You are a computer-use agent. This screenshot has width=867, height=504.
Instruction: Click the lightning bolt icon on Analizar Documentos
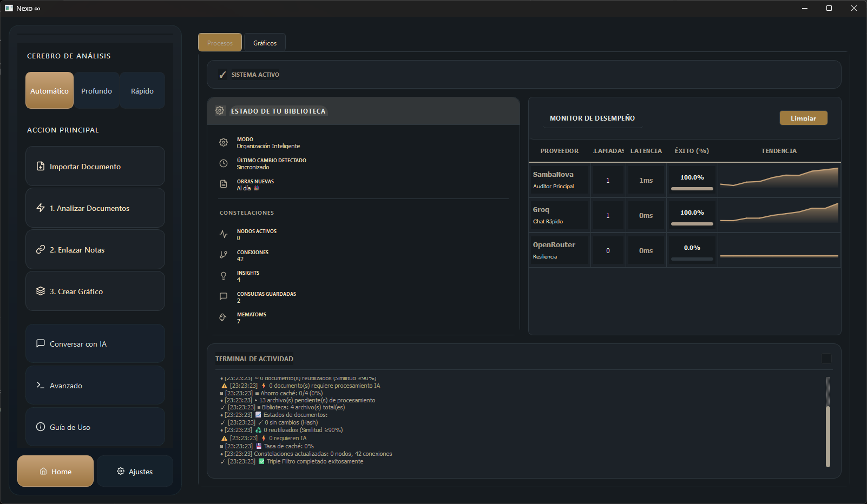[41, 208]
